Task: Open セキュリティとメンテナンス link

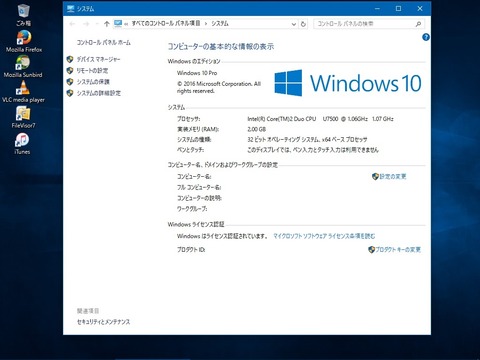Action: pos(103,322)
